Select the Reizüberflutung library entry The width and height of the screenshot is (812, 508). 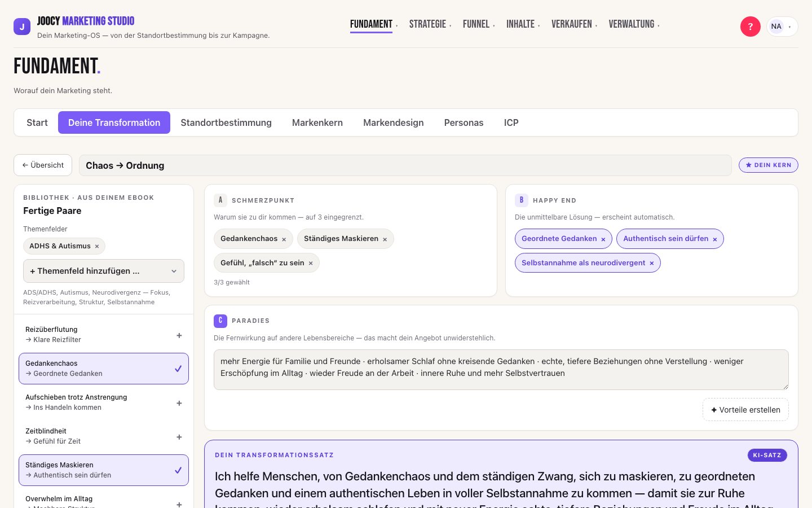[104, 335]
